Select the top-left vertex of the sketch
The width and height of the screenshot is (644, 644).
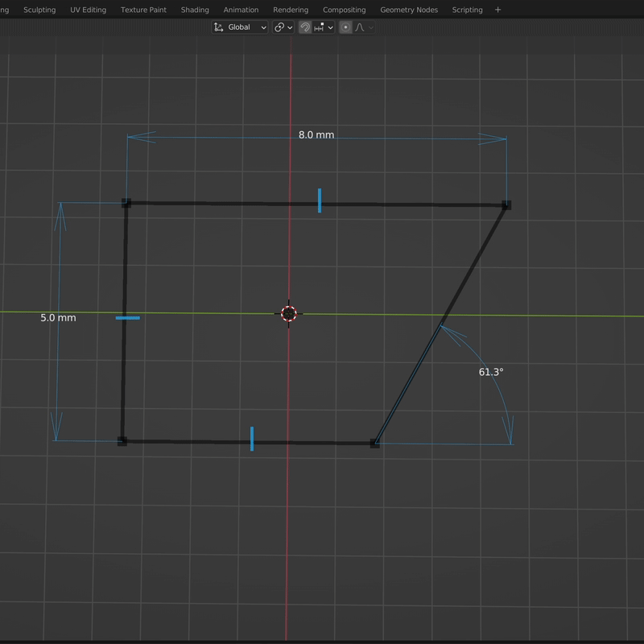pos(126,203)
